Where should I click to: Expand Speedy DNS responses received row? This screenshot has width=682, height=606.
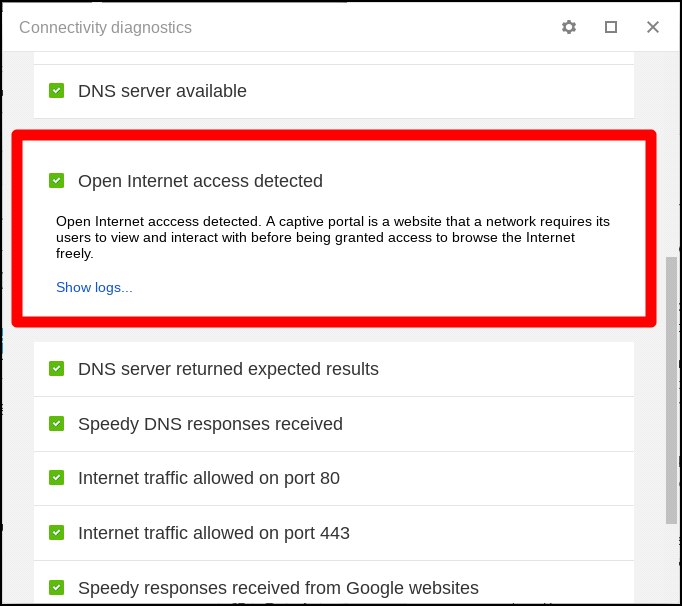[x=210, y=424]
